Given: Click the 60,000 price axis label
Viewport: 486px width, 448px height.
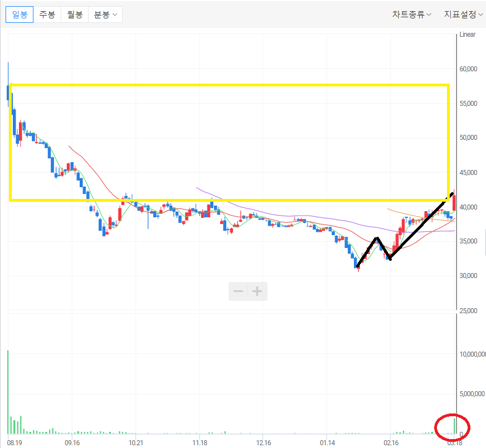Looking at the screenshot, I should pos(468,69).
